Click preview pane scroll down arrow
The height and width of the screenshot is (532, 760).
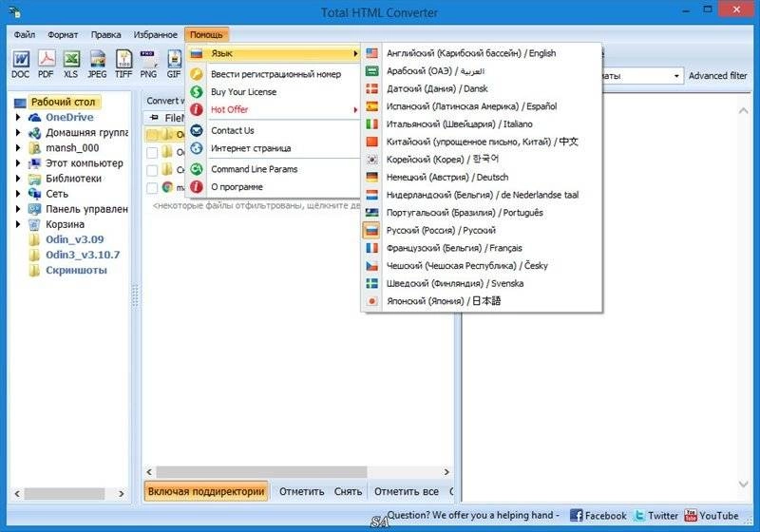[743, 484]
